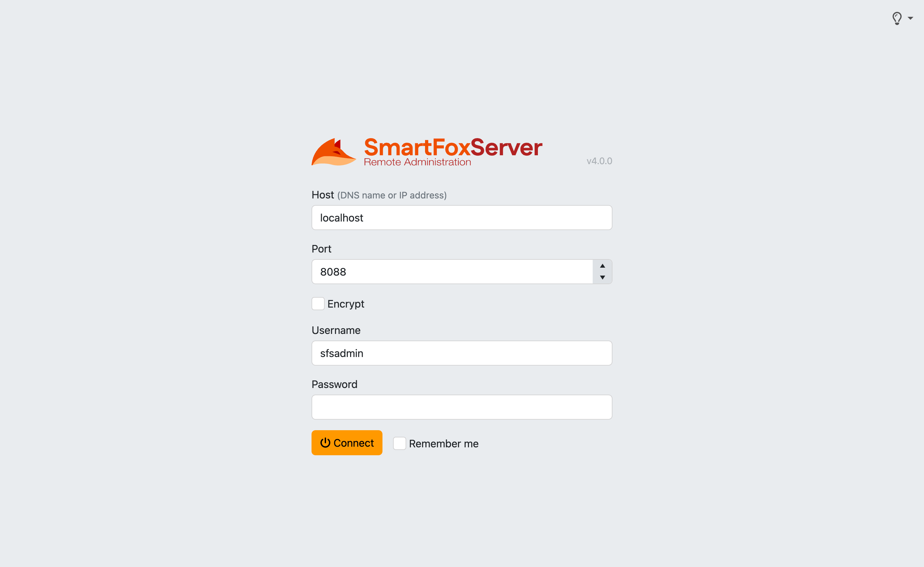
Task: Click the Password label
Action: (x=334, y=384)
